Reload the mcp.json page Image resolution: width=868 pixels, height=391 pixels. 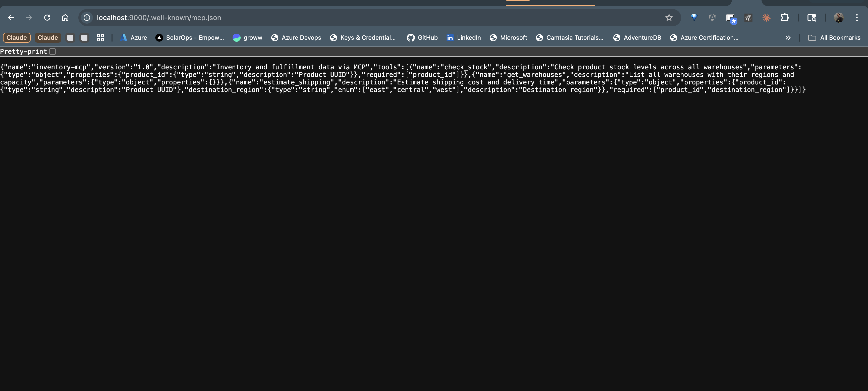47,18
